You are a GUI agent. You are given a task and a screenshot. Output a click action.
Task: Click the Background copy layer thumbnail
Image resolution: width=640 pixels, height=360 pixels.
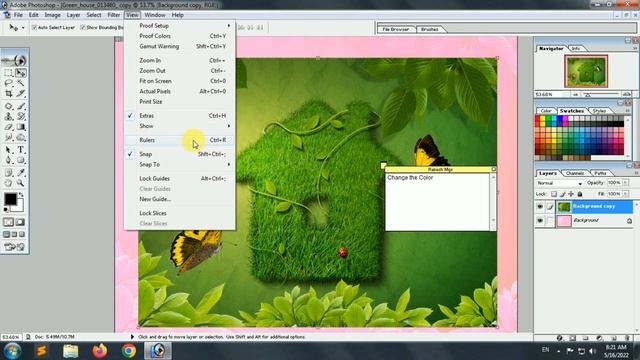(564, 207)
